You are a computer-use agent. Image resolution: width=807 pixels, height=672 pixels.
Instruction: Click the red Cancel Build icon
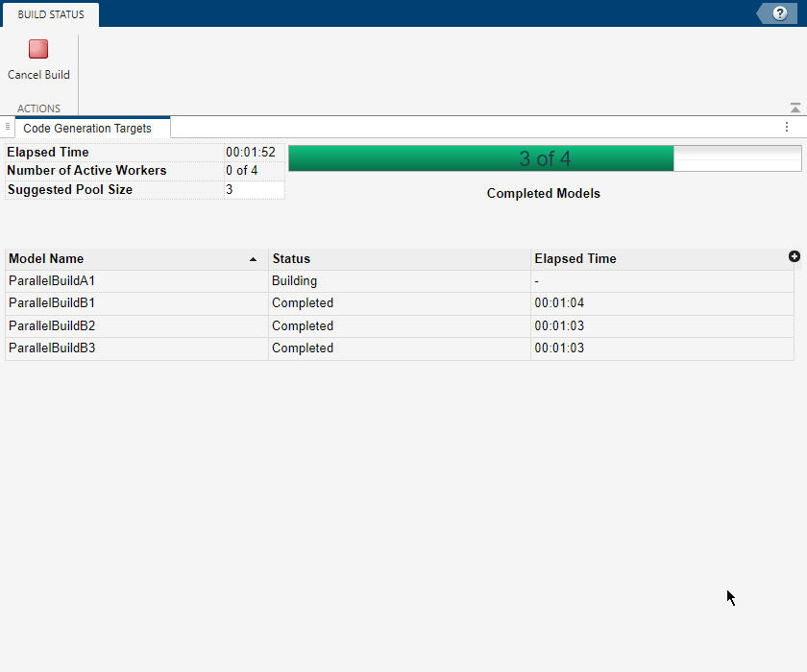(37, 48)
